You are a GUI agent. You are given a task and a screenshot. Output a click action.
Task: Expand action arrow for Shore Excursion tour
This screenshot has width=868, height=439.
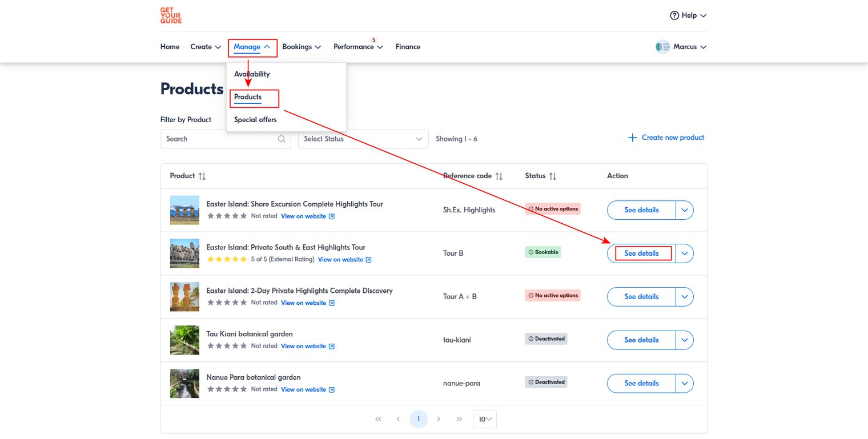[685, 210]
